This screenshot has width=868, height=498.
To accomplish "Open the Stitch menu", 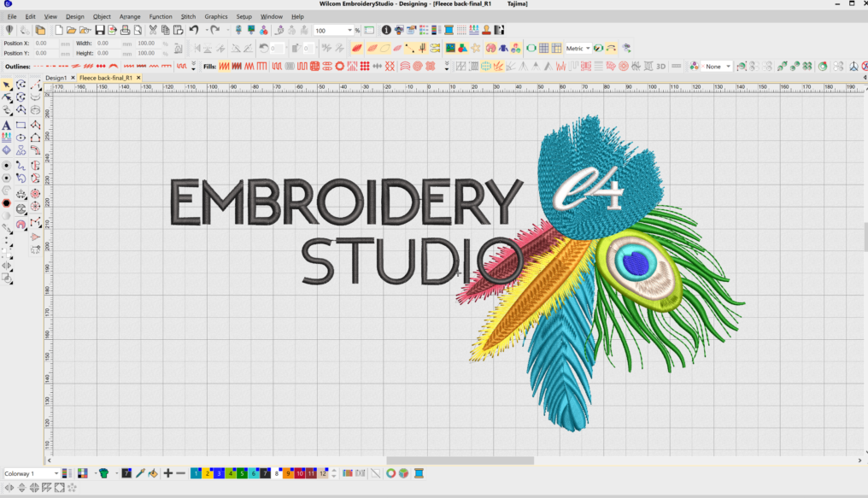I will (x=188, y=16).
